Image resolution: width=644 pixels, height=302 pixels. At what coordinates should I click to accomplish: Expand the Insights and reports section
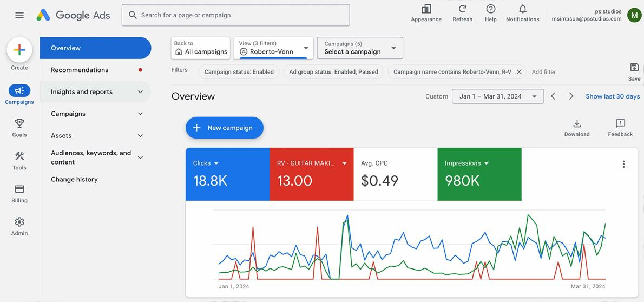[140, 92]
